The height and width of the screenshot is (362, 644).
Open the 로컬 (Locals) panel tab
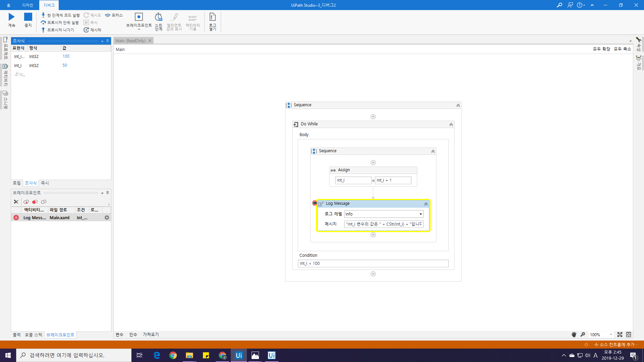tap(17, 183)
